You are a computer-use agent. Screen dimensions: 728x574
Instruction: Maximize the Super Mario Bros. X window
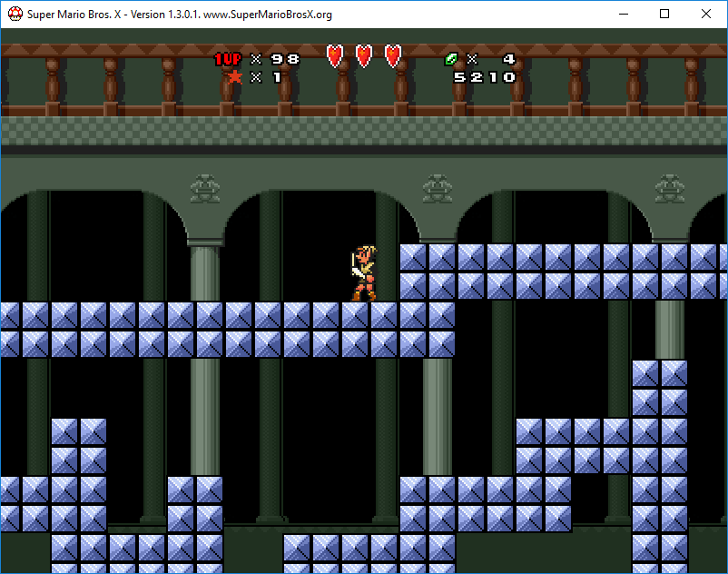(664, 14)
